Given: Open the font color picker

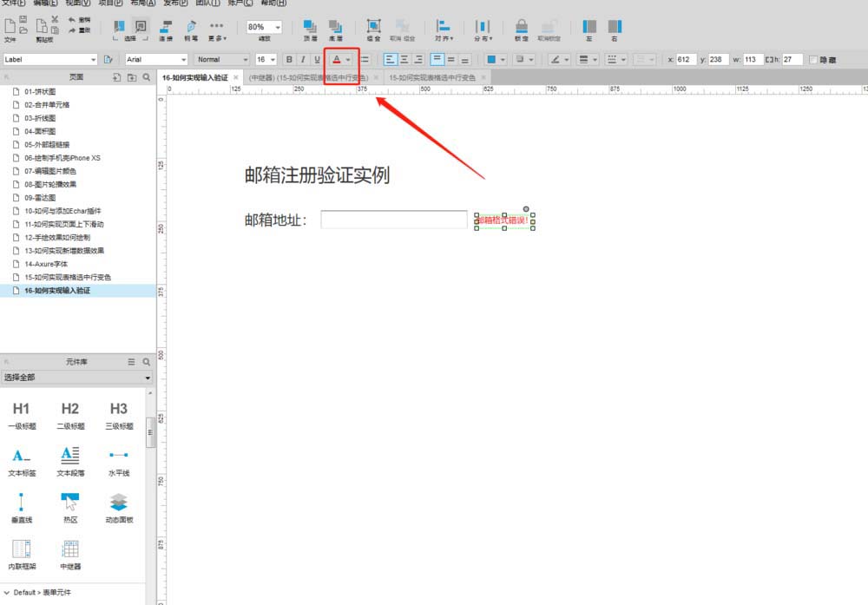Looking at the screenshot, I should point(338,59).
